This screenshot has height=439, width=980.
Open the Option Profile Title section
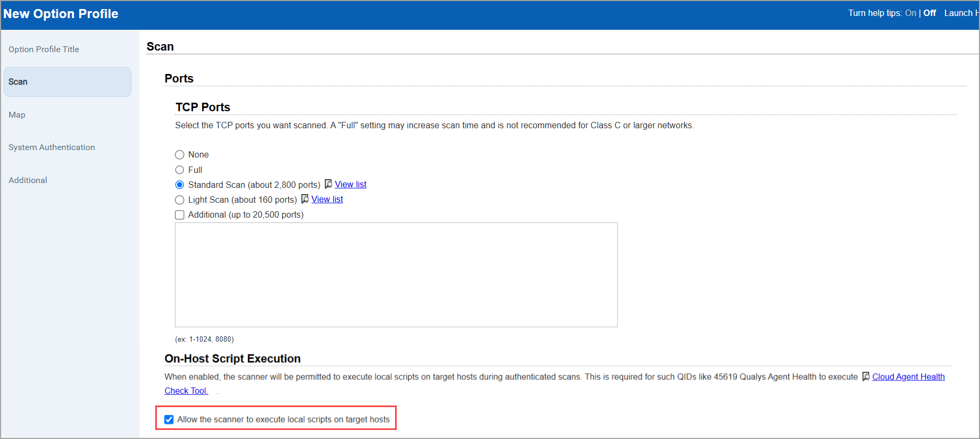click(44, 49)
